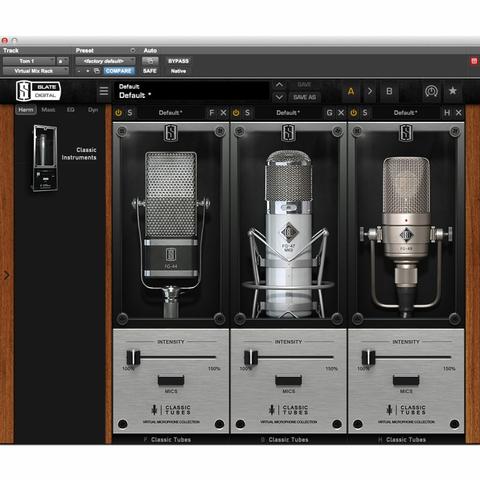Image resolution: width=480 pixels, height=480 pixels.
Task: Click the preset settings circle icon beside Preset
Action: [x=133, y=51]
